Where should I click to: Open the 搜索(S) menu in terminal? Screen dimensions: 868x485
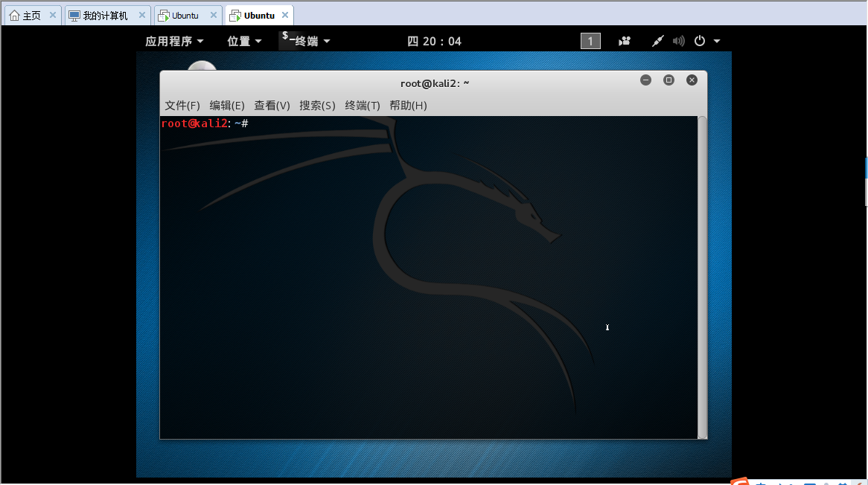tap(317, 106)
